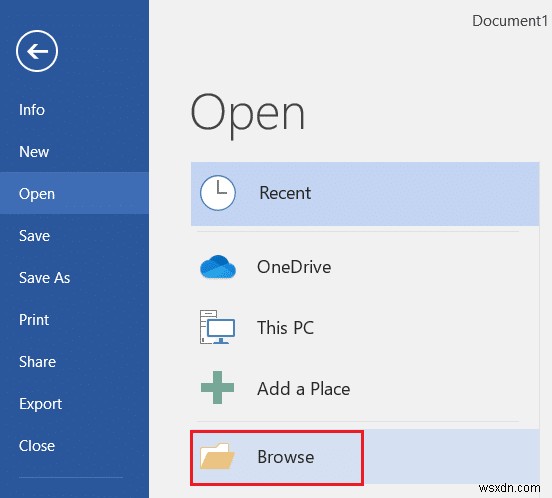Click the This PC computer icon
The image size is (552, 498).
217,327
